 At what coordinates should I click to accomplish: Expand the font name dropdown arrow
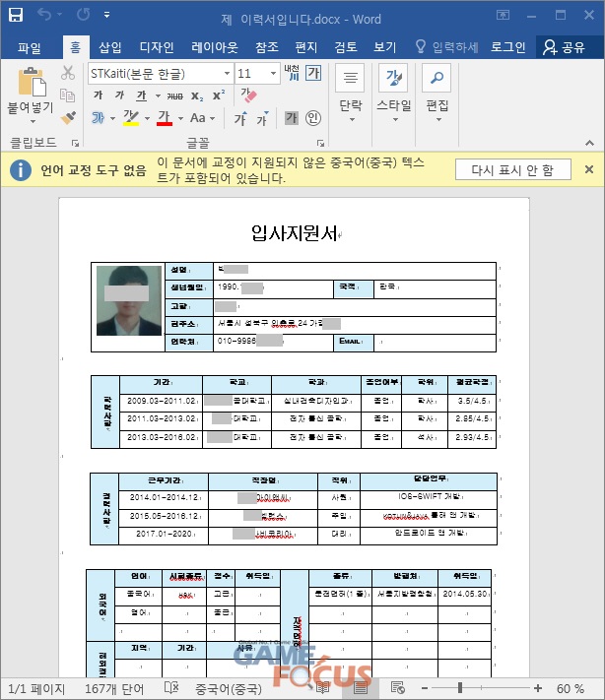tap(227, 73)
